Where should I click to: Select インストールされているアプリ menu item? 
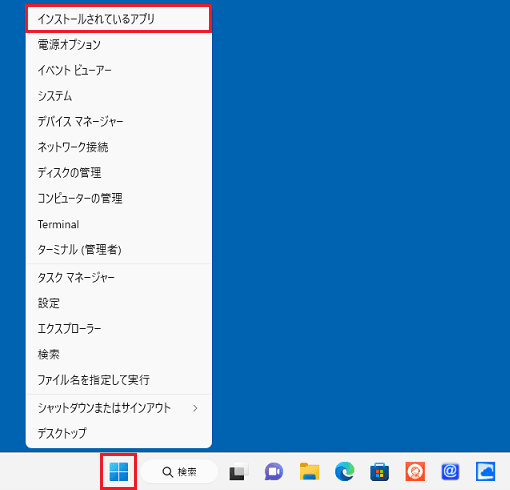pos(119,19)
